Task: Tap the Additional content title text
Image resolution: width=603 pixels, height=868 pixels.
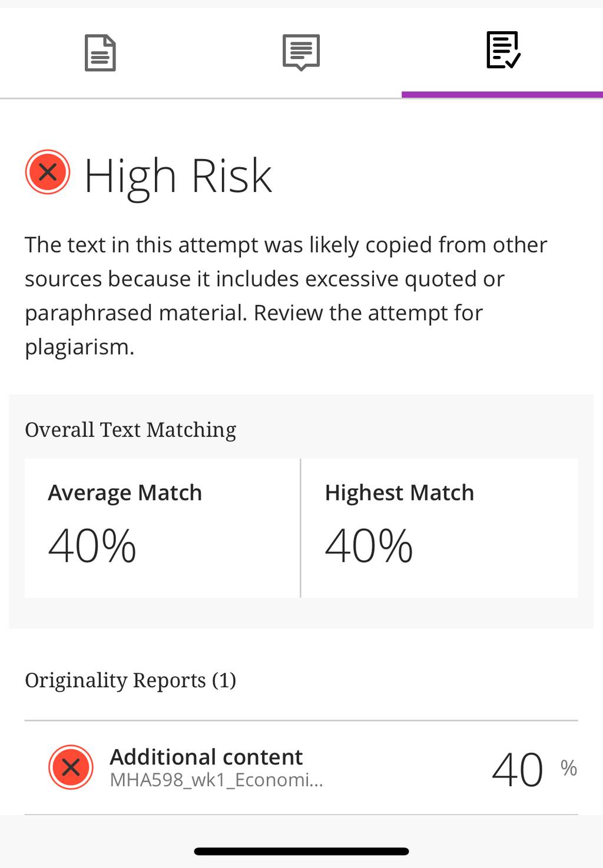Action: [206, 757]
